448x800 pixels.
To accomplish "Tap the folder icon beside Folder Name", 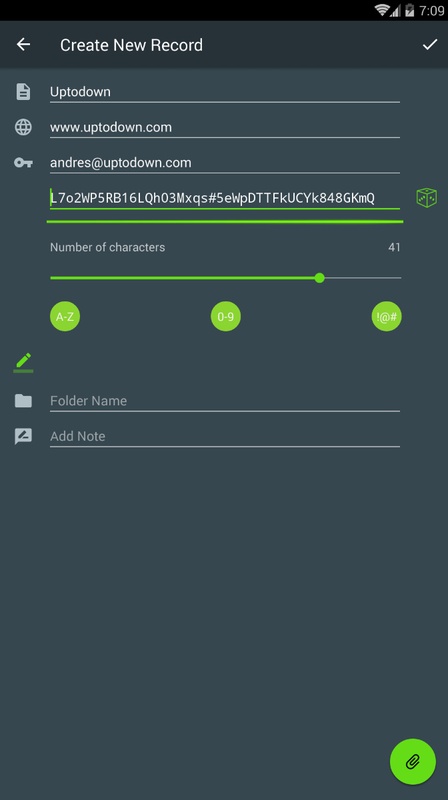I will pyautogui.click(x=23, y=401).
